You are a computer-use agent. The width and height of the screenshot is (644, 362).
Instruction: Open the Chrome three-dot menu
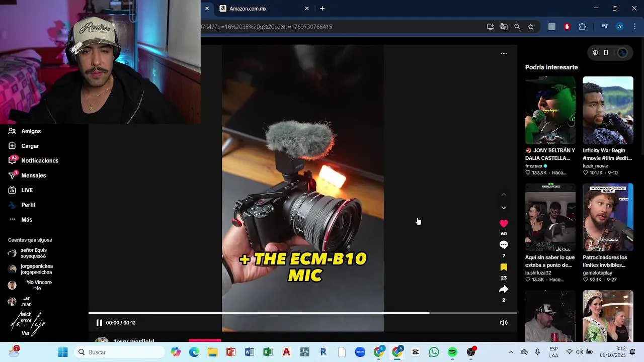coord(635,27)
